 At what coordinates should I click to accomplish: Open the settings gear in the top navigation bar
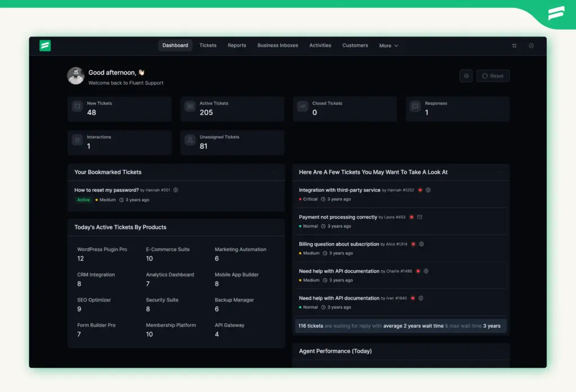pos(531,46)
